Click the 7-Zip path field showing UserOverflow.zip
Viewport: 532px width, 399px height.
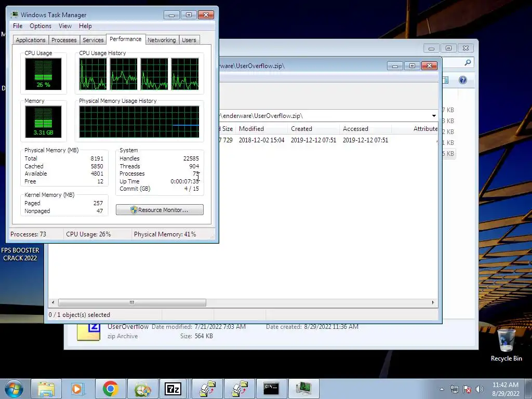pos(324,116)
